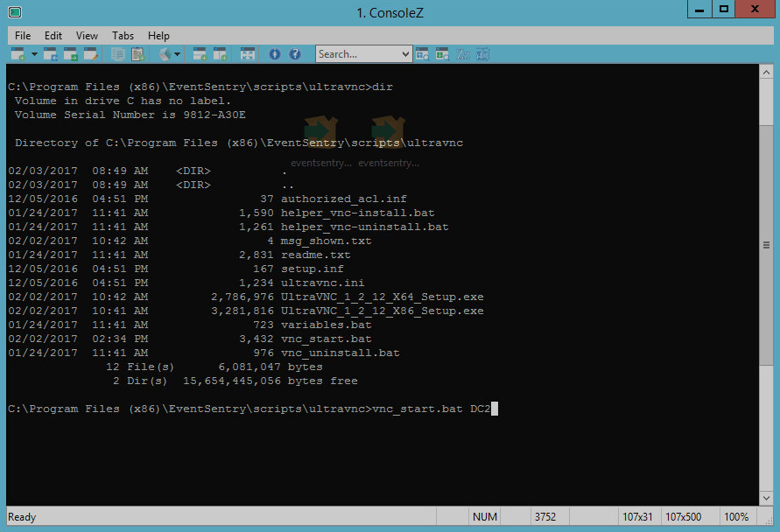Click the NUM indicator in status bar
Screen dimensions: 780x532
pos(484,517)
